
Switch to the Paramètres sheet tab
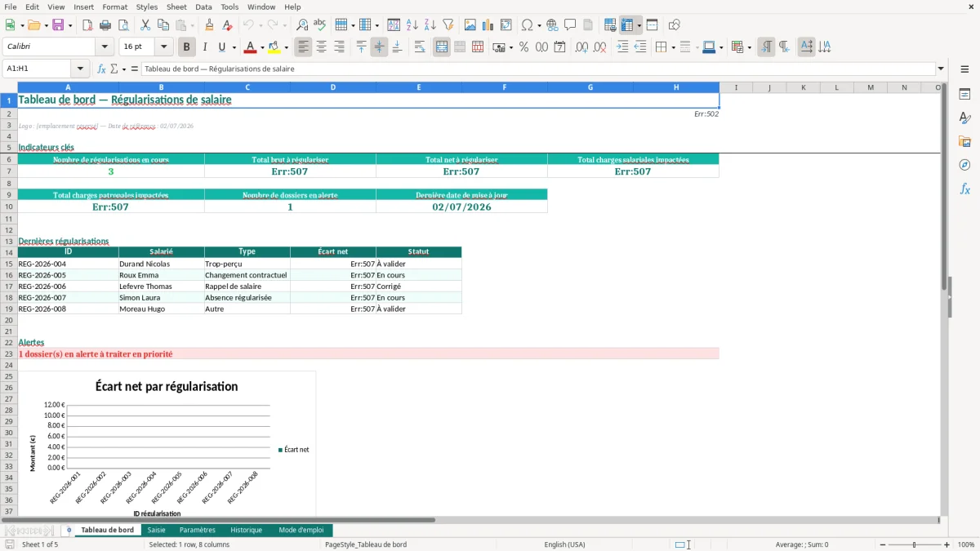[198, 530]
